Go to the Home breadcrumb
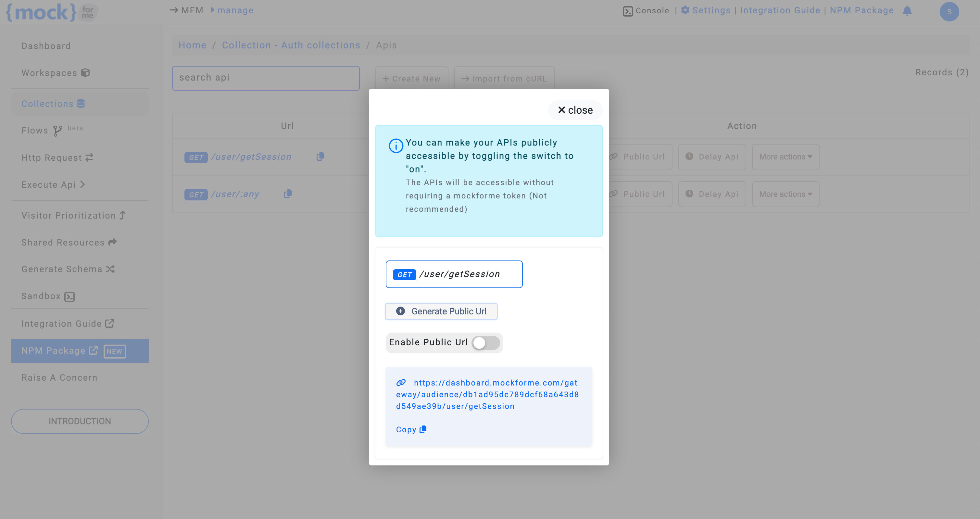Image resolution: width=980 pixels, height=519 pixels. pyautogui.click(x=193, y=45)
